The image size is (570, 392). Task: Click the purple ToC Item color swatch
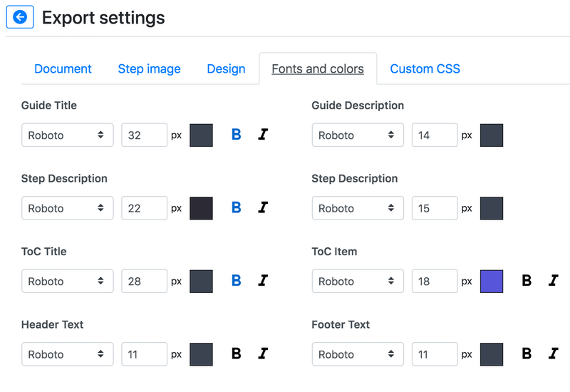pos(492,281)
